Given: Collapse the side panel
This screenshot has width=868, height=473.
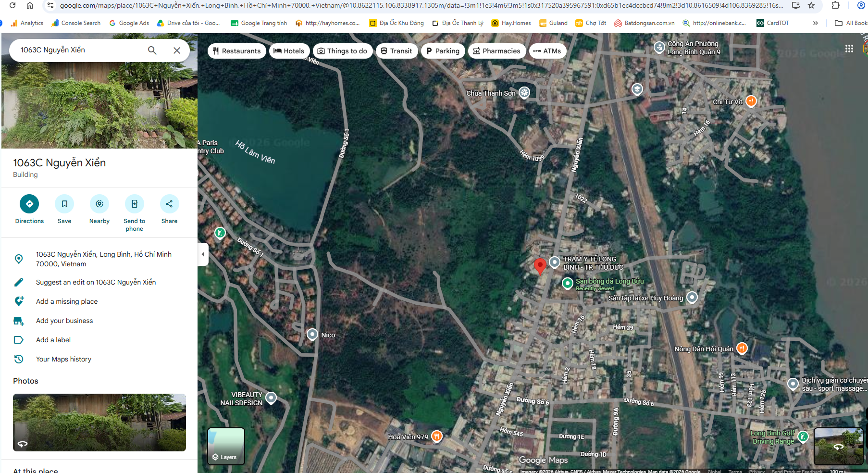Looking at the screenshot, I should click(x=203, y=254).
